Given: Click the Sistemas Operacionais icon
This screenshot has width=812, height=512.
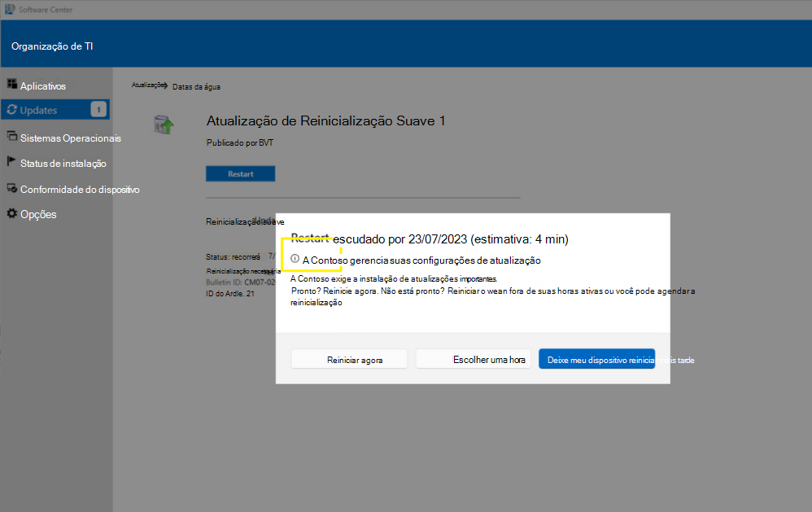Looking at the screenshot, I should point(12,136).
